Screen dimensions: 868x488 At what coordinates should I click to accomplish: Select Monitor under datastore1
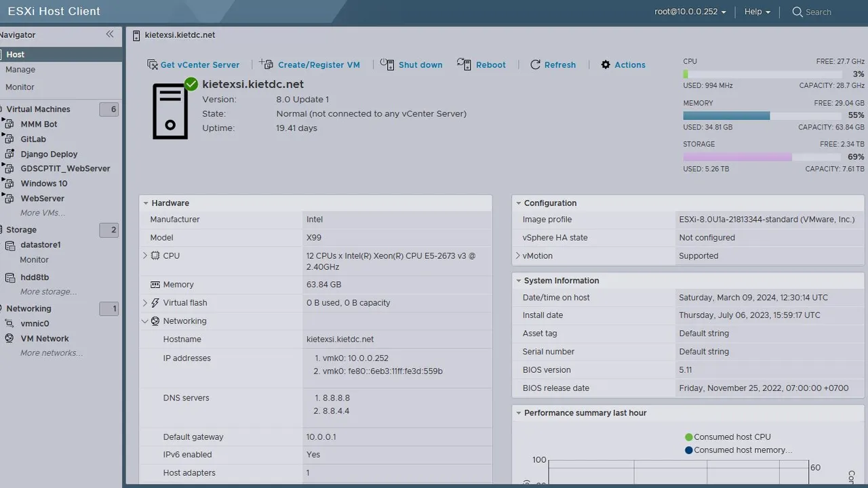click(34, 260)
